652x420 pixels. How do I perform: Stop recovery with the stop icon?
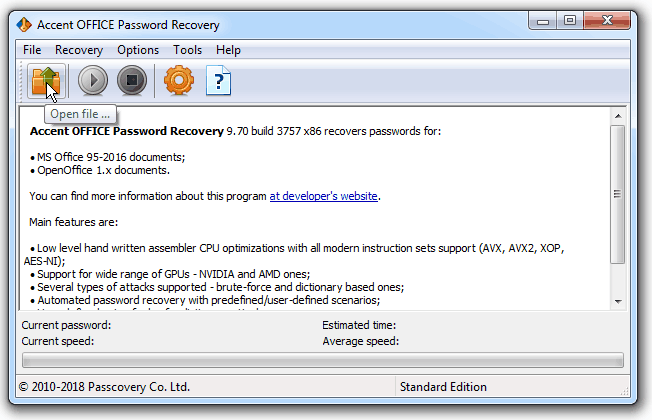132,80
